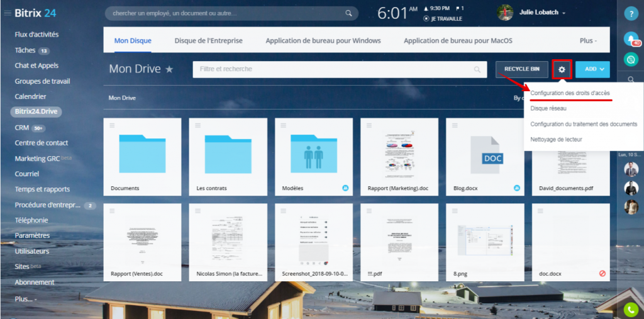Open Téléphonie in sidebar

31,220
